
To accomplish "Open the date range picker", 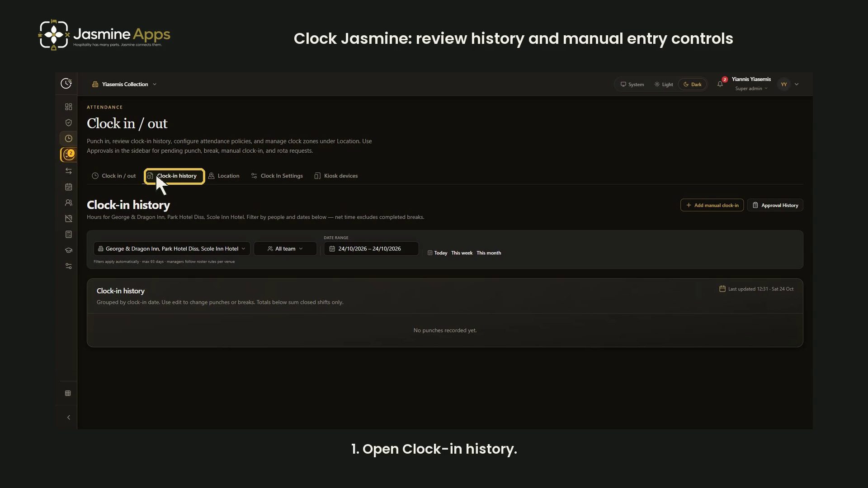I will tap(371, 249).
